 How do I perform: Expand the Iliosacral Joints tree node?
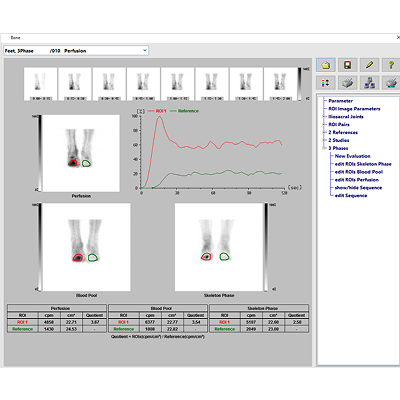(323, 117)
